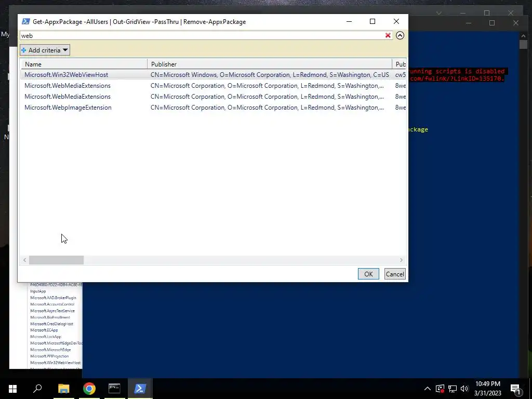532x399 pixels.
Task: Select Microsoft.Win32WebViewHost in the background list
Action: [55, 362]
